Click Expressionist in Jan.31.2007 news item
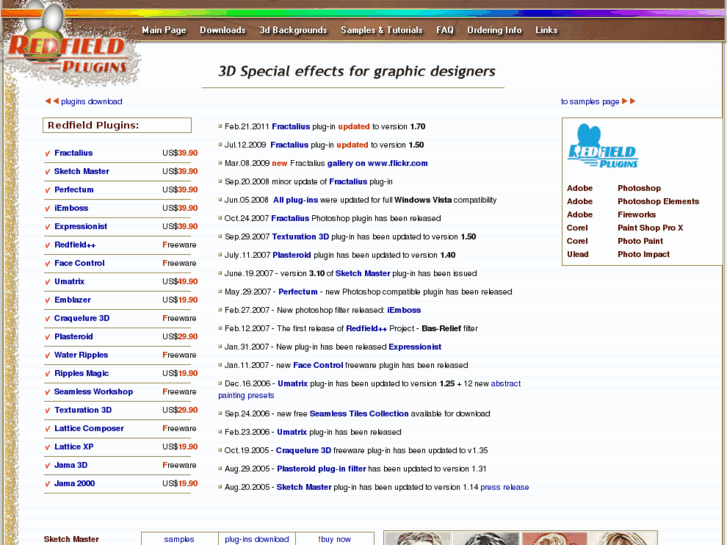This screenshot has width=727, height=545. click(415, 347)
